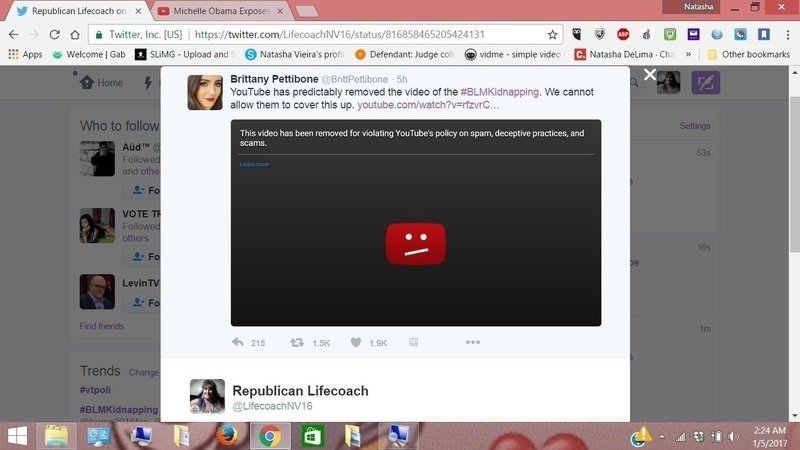Click the address bar URL field
The height and width of the screenshot is (450, 800).
tap(339, 35)
